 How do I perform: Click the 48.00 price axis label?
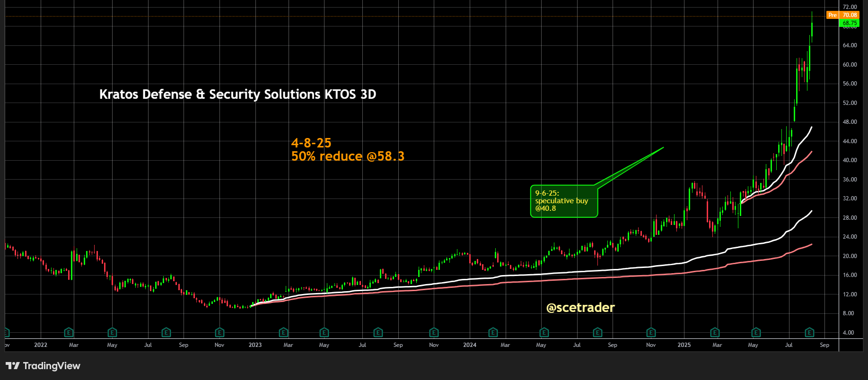coord(850,122)
